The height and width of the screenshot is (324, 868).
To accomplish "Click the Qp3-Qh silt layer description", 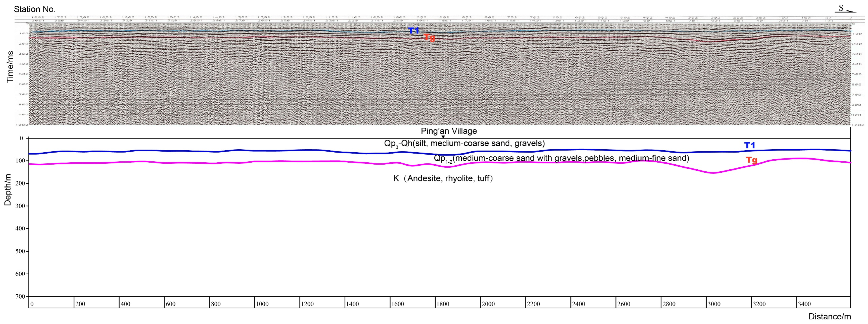I will 464,144.
